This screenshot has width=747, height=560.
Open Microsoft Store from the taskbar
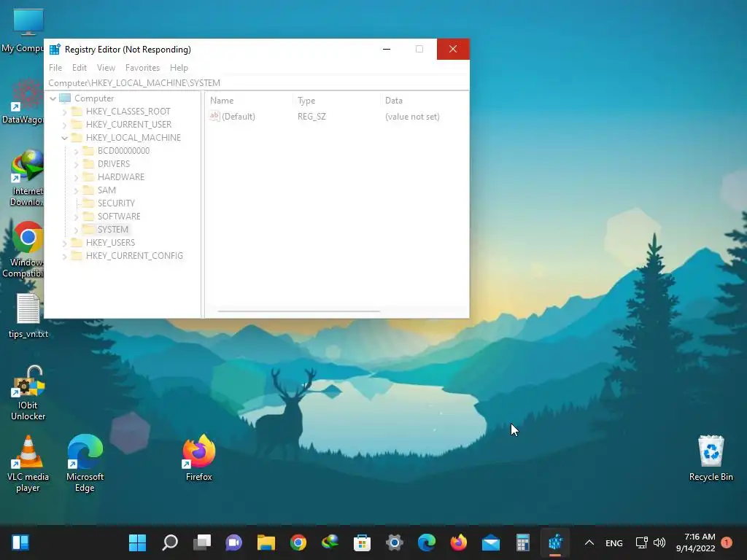(x=362, y=542)
